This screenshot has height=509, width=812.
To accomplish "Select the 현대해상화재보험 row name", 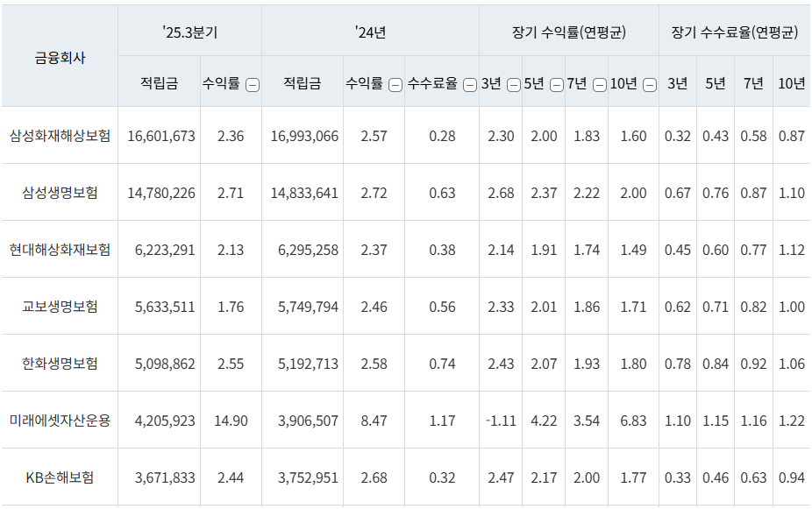I will tap(61, 250).
